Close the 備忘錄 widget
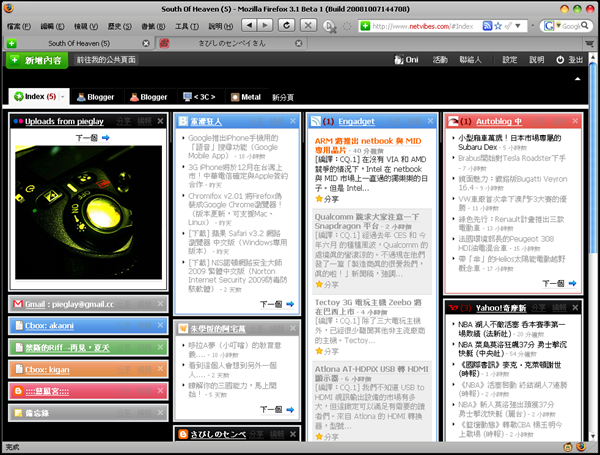This screenshot has width=600, height=455. 160,413
